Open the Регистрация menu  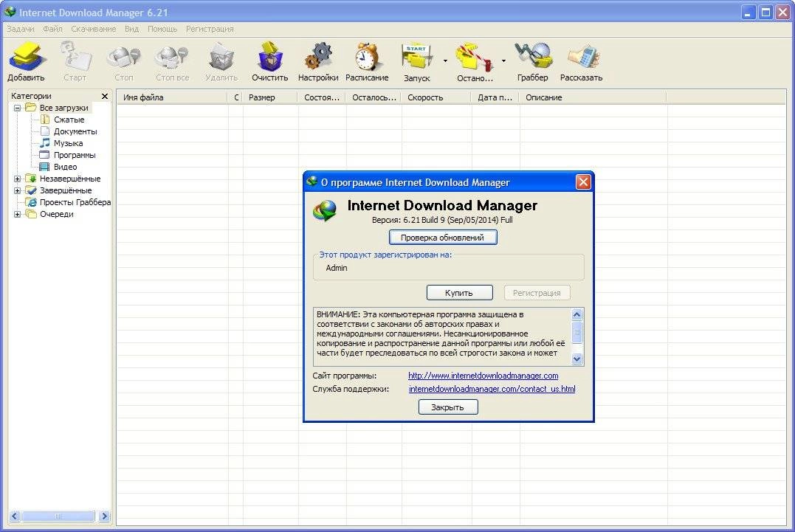(210, 29)
